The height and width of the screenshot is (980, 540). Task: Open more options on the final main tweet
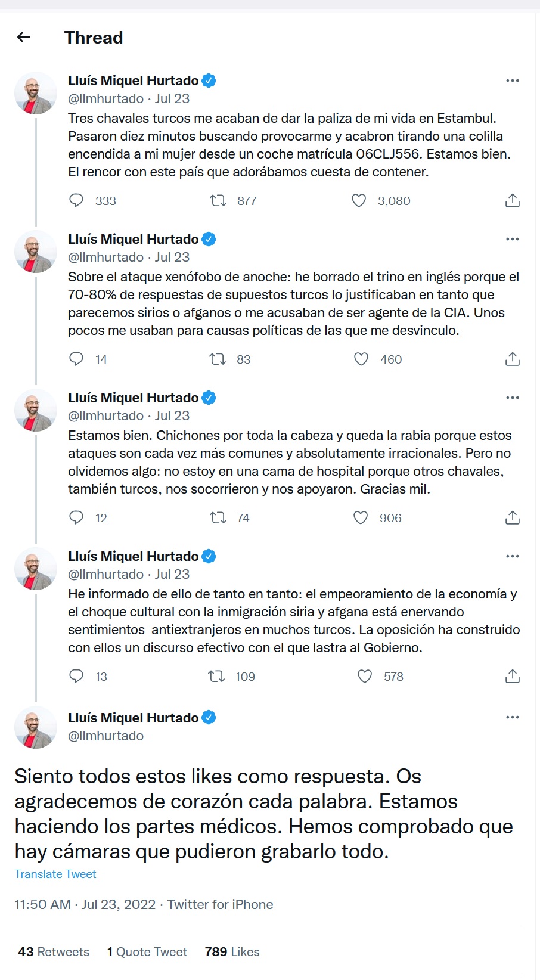(x=513, y=717)
